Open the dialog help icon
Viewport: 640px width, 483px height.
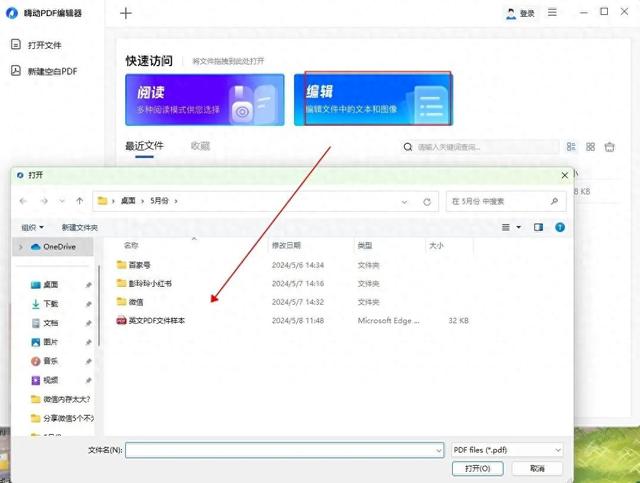coord(560,227)
